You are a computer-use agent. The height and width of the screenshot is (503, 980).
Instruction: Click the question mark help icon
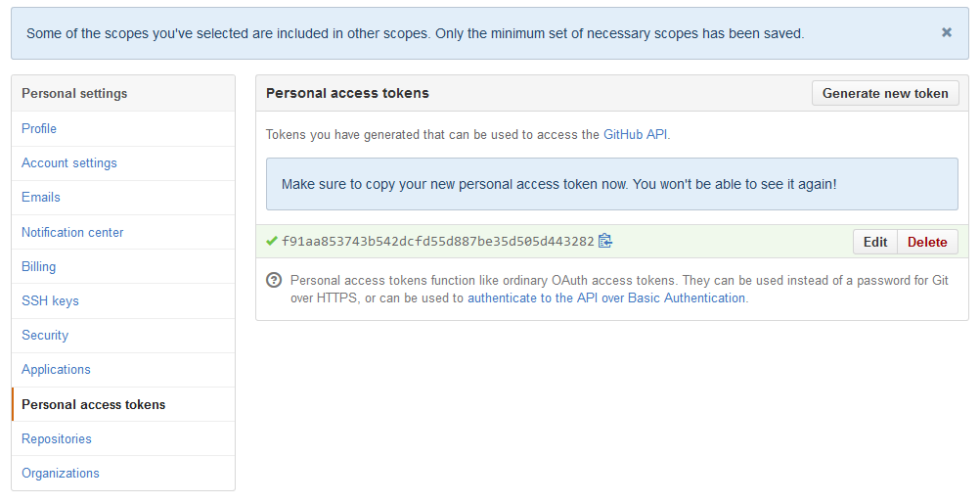tap(274, 281)
